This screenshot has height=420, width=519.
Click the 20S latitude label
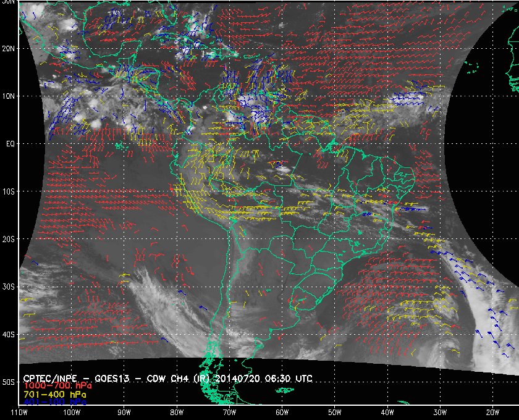pyautogui.click(x=9, y=239)
